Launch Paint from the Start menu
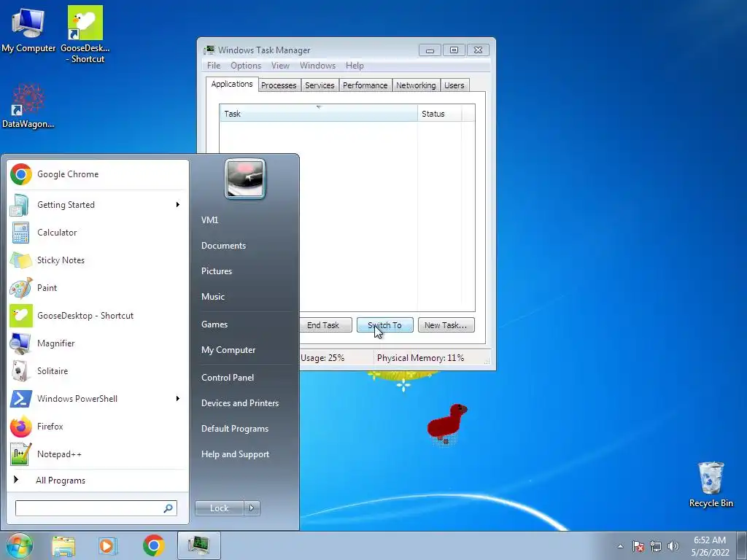Image resolution: width=747 pixels, height=560 pixels. (98, 287)
